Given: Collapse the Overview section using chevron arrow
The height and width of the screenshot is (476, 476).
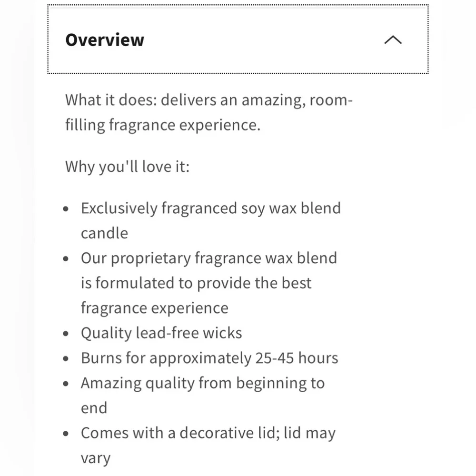Looking at the screenshot, I should click(x=393, y=40).
